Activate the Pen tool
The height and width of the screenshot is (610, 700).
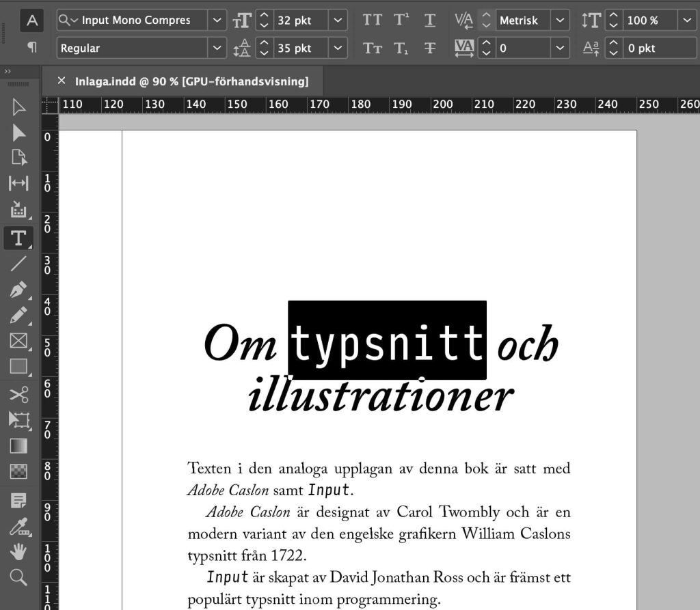coord(18,290)
